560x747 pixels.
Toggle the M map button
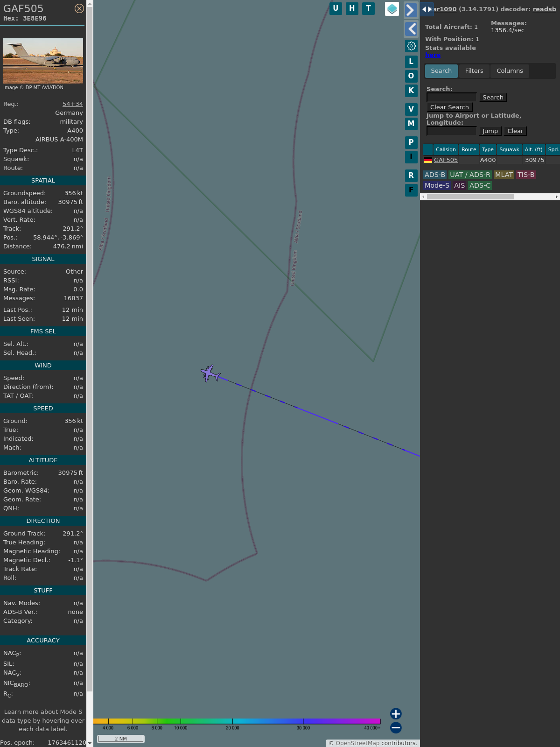click(x=411, y=124)
